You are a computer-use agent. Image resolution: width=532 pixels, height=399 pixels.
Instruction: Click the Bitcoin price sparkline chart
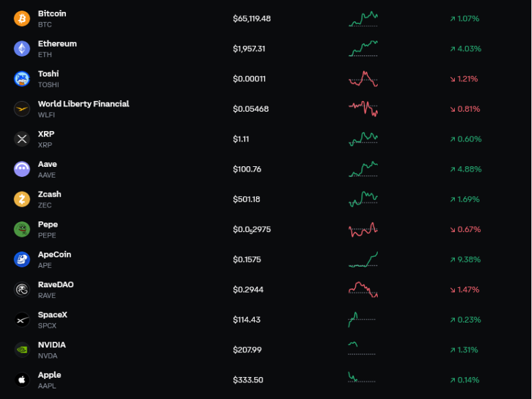(x=363, y=19)
